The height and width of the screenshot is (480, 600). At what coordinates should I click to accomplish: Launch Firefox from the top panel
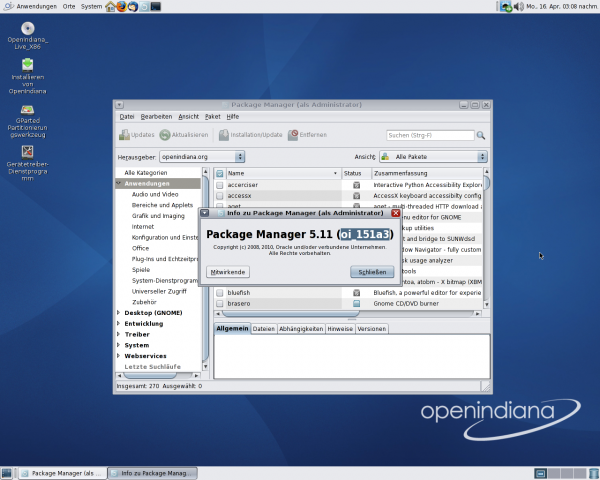tap(122, 7)
